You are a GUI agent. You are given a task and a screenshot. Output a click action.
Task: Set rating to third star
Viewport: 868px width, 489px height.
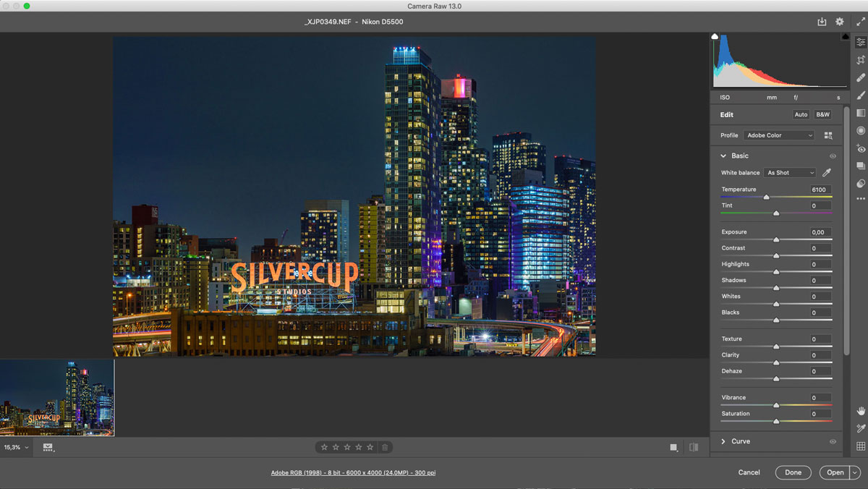pyautogui.click(x=347, y=447)
